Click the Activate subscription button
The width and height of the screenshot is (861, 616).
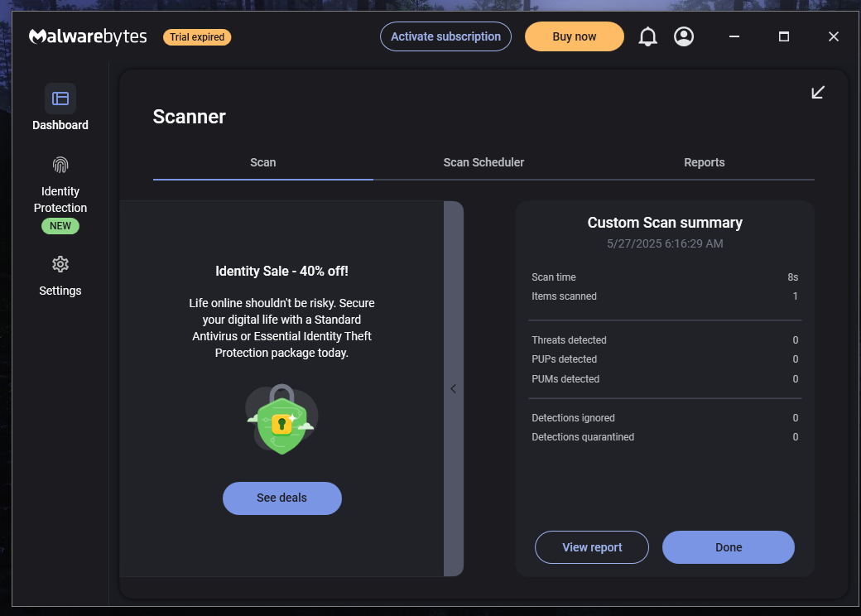tap(446, 36)
